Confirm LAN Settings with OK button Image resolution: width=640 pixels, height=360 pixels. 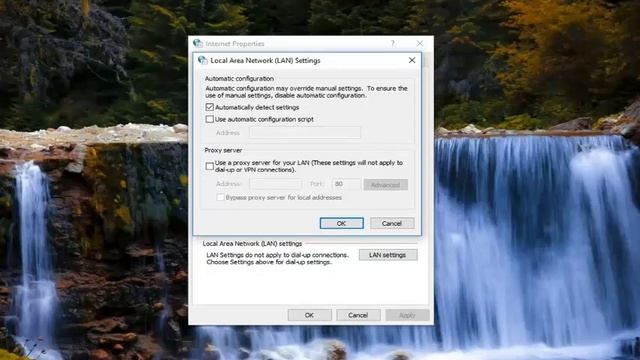342,223
